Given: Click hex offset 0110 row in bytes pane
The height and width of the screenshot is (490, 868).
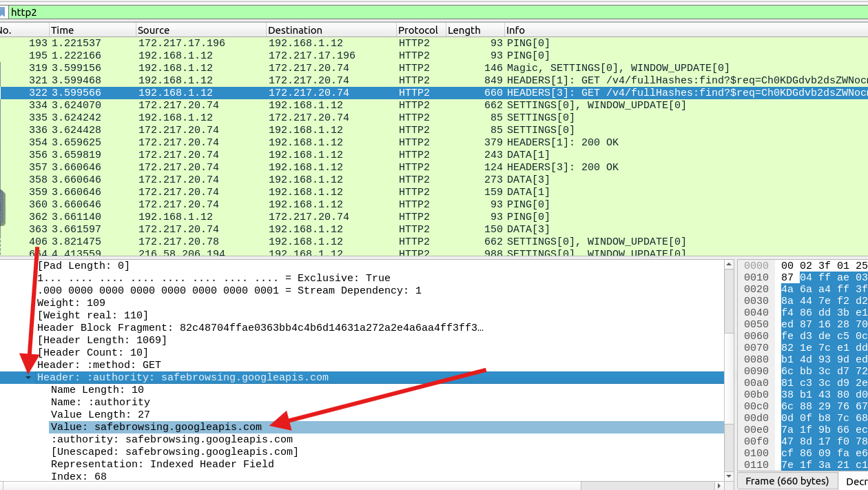Looking at the screenshot, I should [803, 464].
